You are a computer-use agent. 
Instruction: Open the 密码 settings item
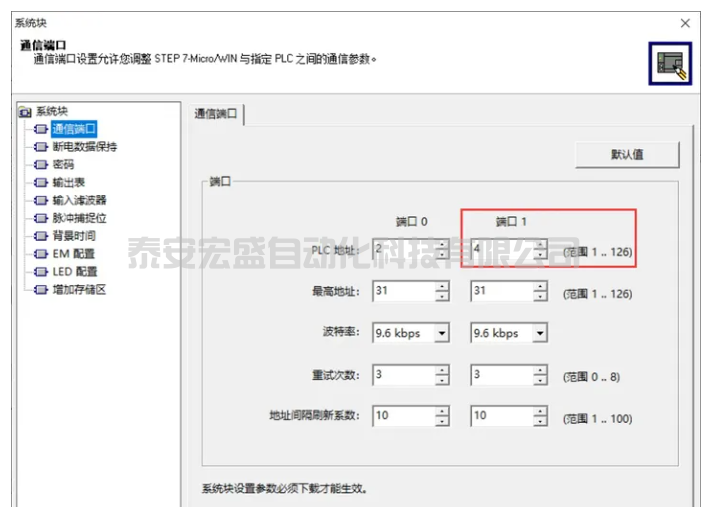pyautogui.click(x=63, y=164)
